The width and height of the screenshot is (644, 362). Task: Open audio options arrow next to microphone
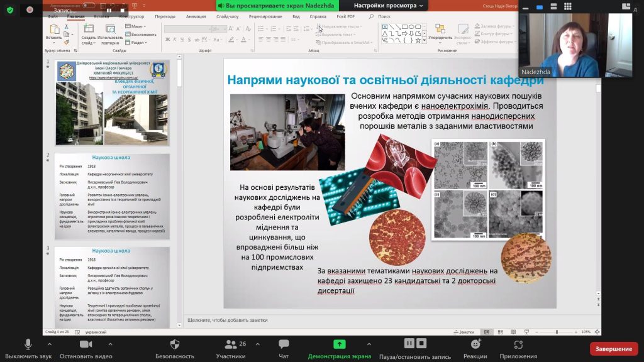pos(49,344)
